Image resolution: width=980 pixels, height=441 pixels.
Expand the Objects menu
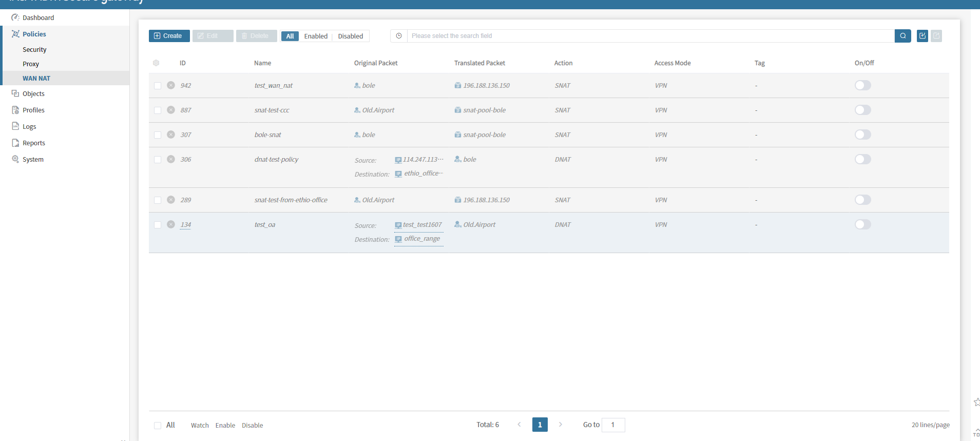33,93
